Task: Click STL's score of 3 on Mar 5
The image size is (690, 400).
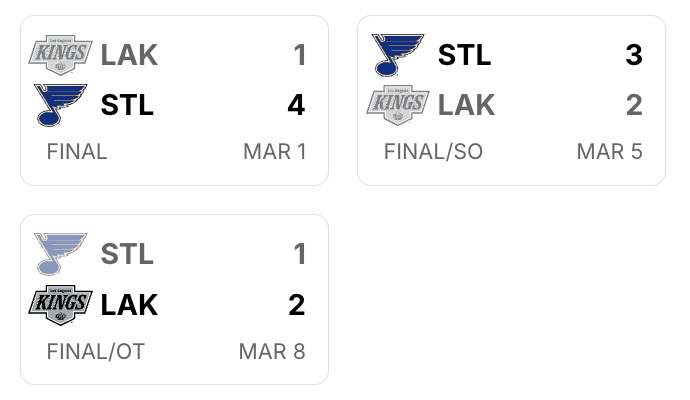Action: (633, 55)
